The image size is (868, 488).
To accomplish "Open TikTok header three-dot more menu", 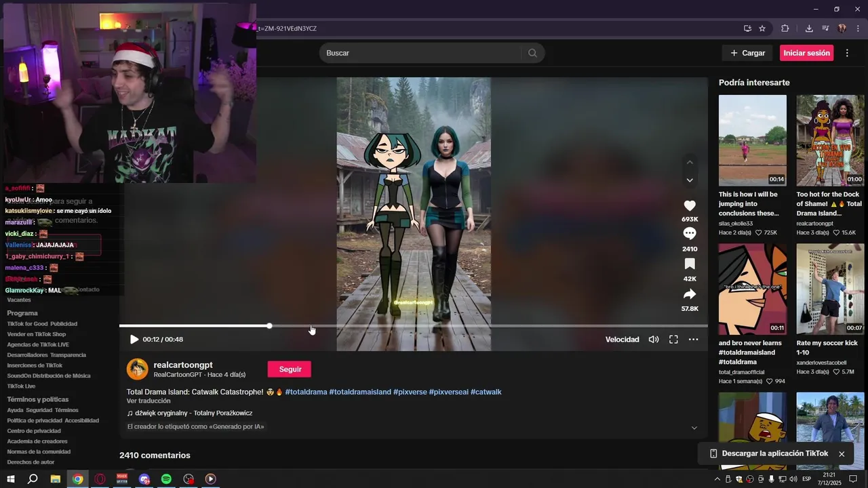I will click(847, 53).
